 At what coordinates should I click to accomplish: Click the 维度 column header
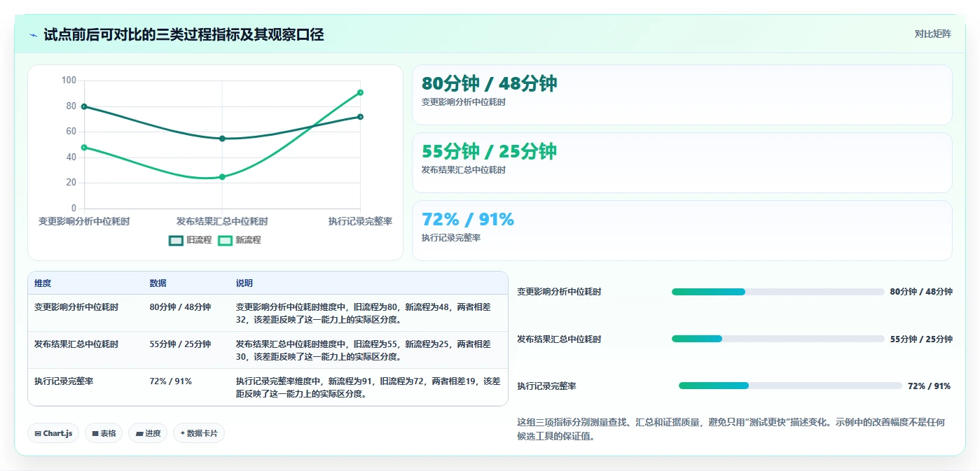[43, 283]
